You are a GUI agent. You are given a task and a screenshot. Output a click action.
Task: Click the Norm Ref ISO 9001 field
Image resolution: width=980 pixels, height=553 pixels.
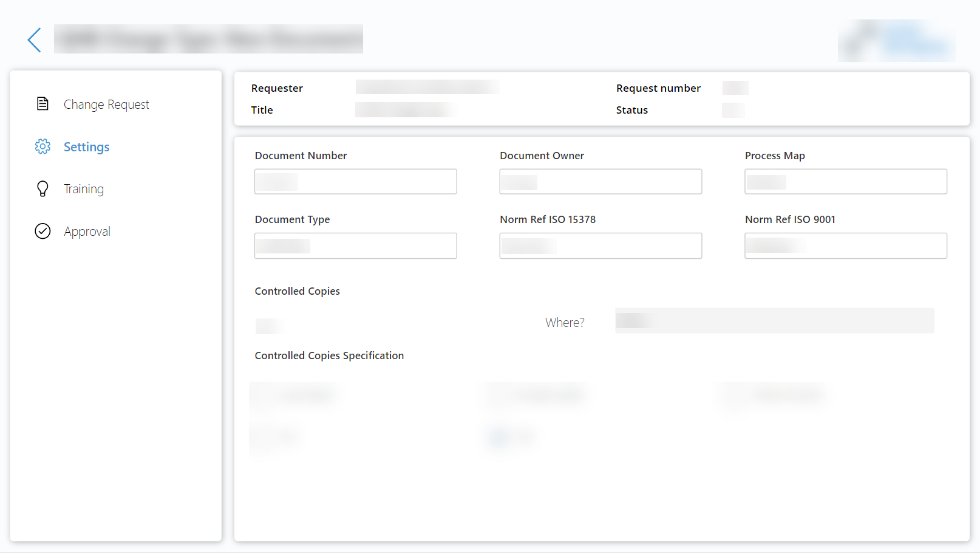click(x=846, y=246)
